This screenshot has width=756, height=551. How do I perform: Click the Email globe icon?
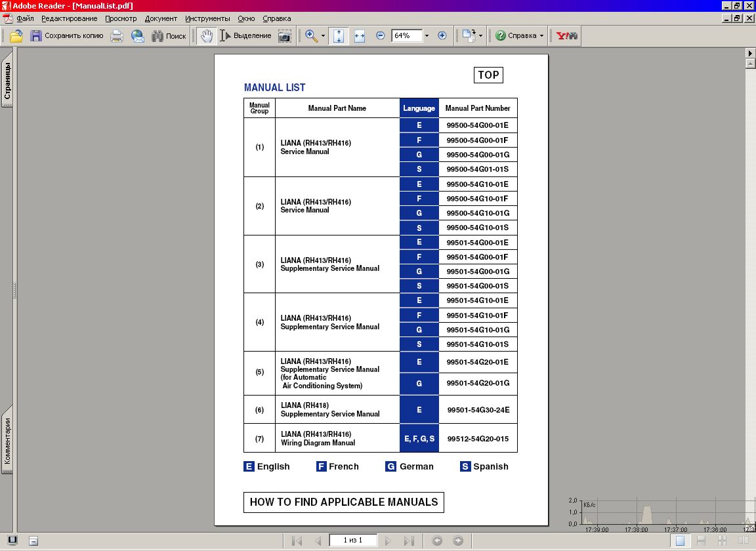[x=137, y=35]
